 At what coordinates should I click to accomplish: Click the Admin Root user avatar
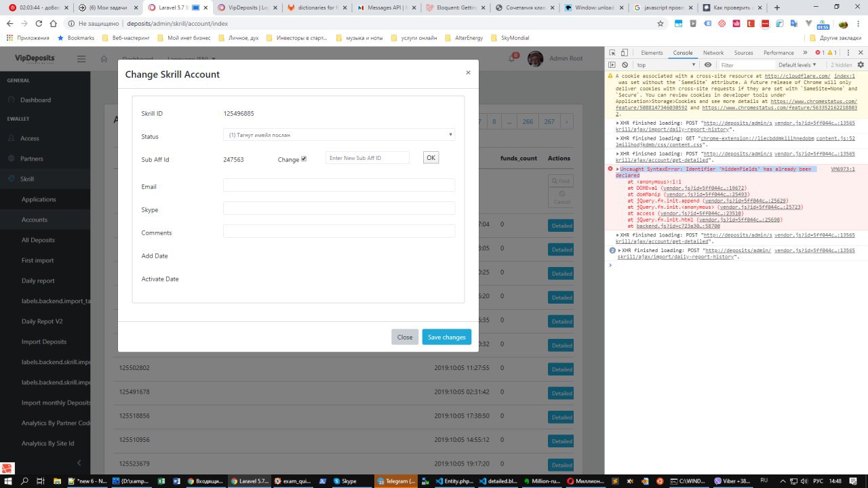point(535,59)
